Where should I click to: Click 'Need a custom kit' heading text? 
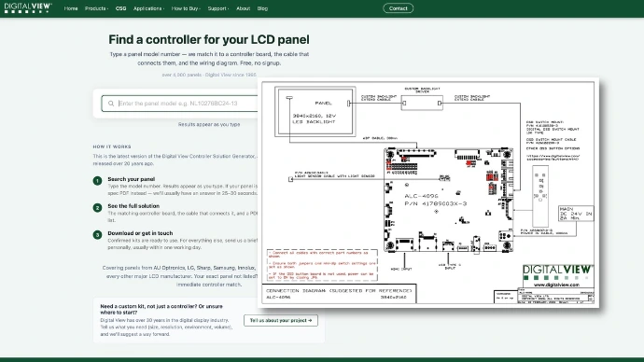point(161,309)
